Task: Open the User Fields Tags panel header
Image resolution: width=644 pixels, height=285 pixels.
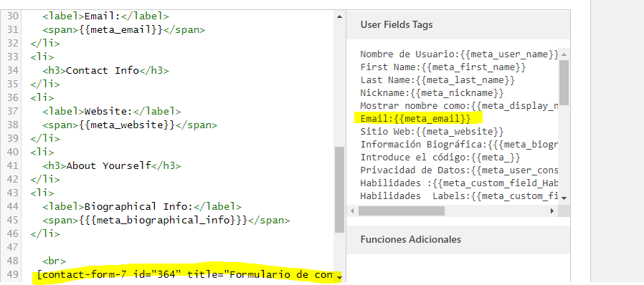Action: click(458, 24)
